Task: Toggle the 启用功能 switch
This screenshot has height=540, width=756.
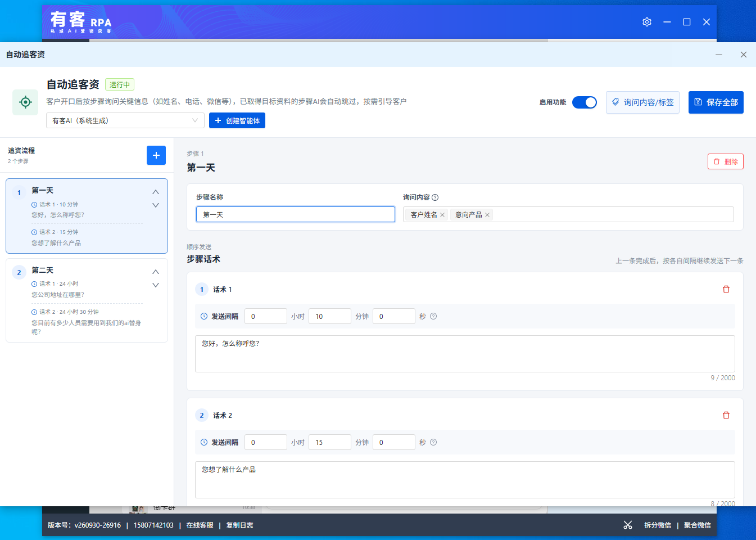Action: point(585,102)
